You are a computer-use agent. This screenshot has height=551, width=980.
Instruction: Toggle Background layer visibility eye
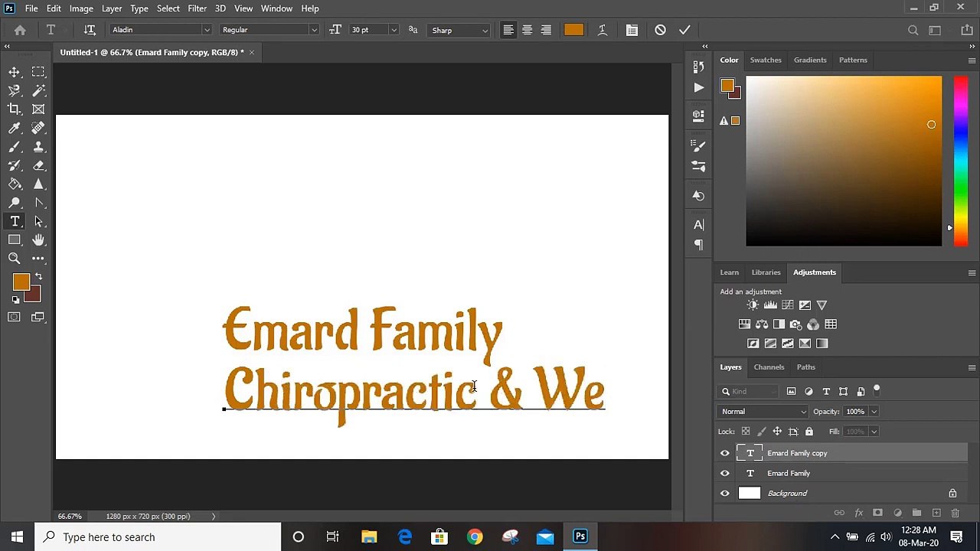click(x=725, y=494)
